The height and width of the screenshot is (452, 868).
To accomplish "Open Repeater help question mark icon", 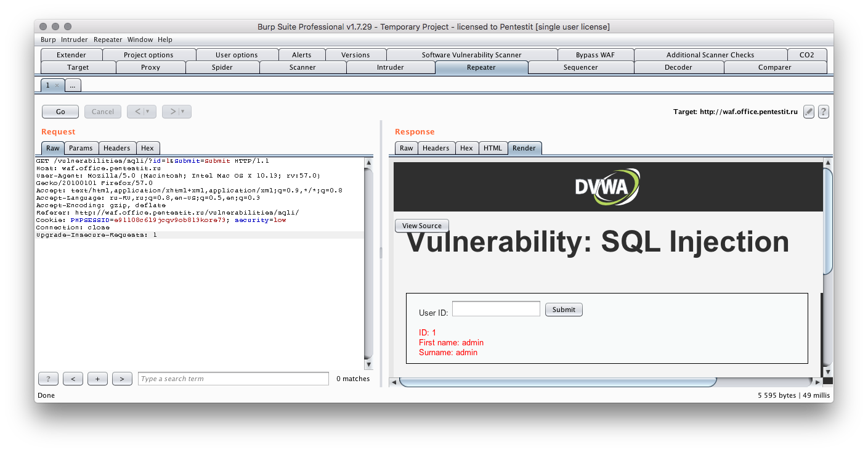I will 823,112.
